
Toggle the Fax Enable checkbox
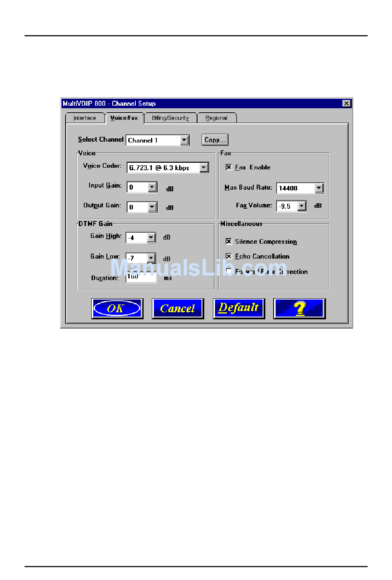[x=229, y=167]
